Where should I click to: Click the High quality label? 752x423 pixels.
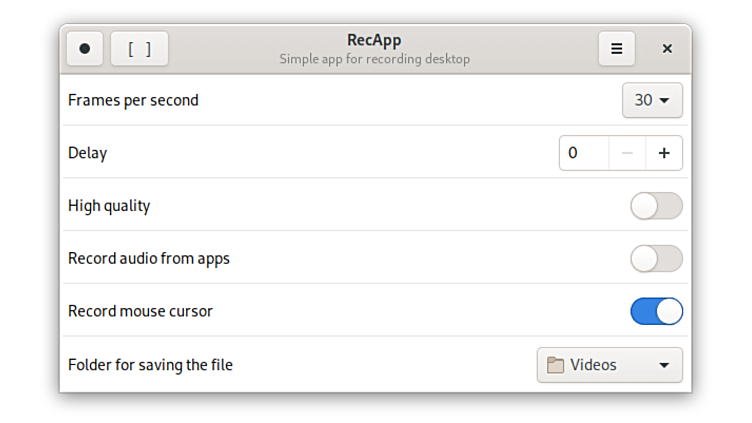pos(109,206)
